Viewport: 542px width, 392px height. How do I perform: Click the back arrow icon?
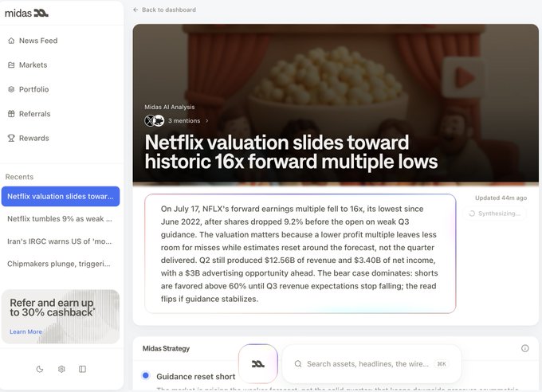point(135,10)
